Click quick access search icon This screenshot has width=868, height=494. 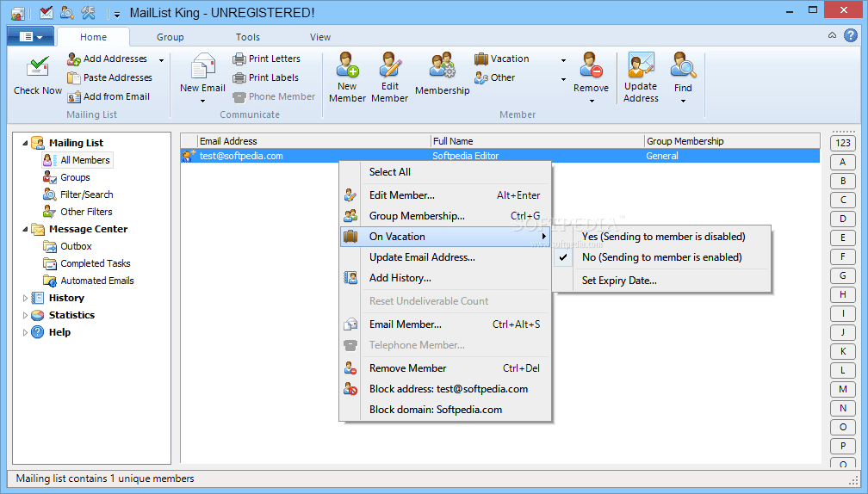coord(67,12)
